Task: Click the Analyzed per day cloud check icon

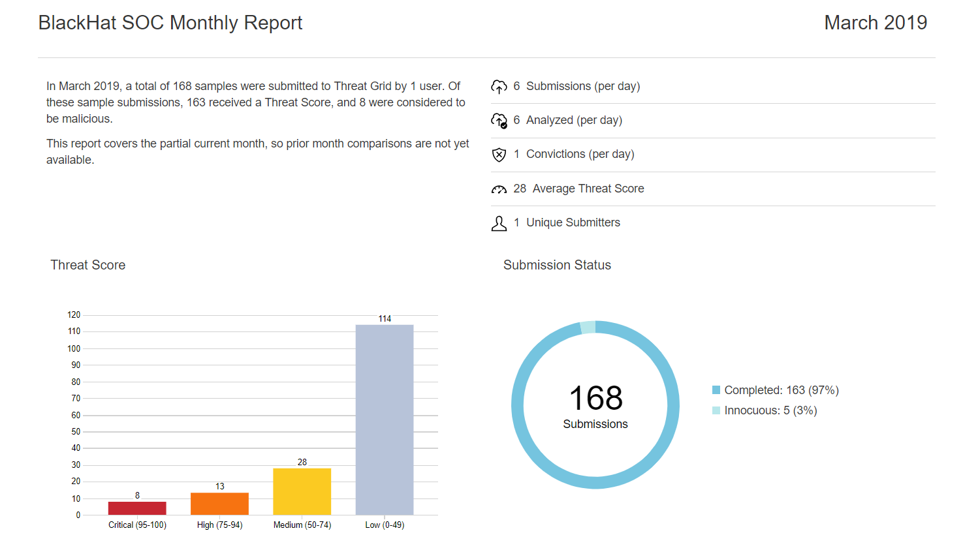Action: 499,121
